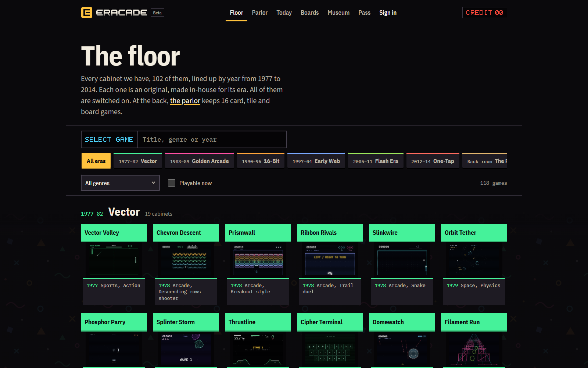Filter by 2012–14 One-Tap era
The height and width of the screenshot is (368, 588).
coord(433,161)
